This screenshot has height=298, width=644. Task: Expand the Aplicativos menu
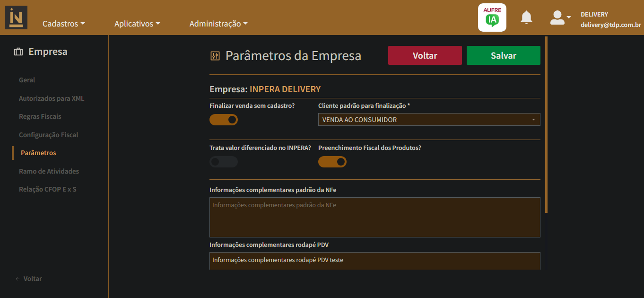click(x=137, y=24)
